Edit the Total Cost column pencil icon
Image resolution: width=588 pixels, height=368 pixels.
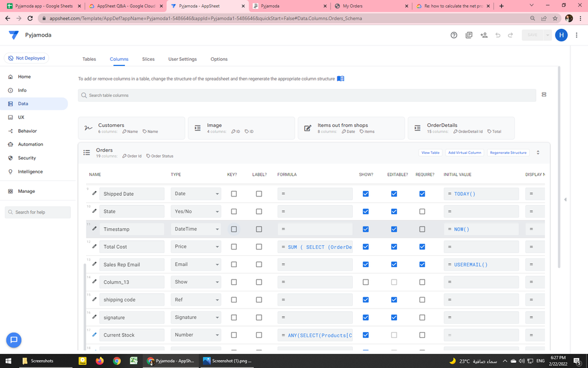point(94,246)
